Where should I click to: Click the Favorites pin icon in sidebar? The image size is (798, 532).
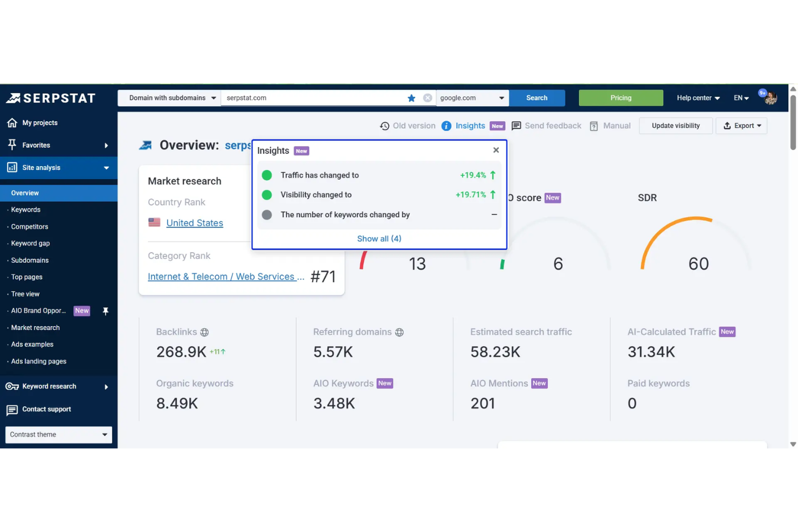pyautogui.click(x=12, y=145)
